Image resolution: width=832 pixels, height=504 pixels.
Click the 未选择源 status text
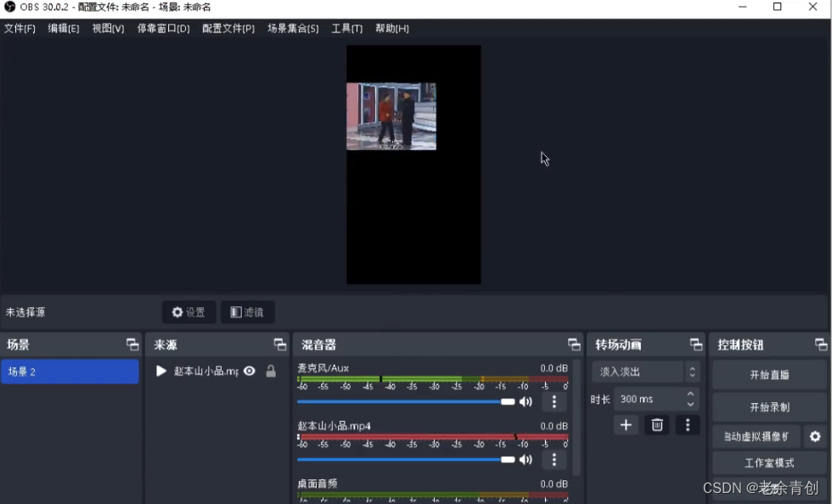(x=25, y=312)
